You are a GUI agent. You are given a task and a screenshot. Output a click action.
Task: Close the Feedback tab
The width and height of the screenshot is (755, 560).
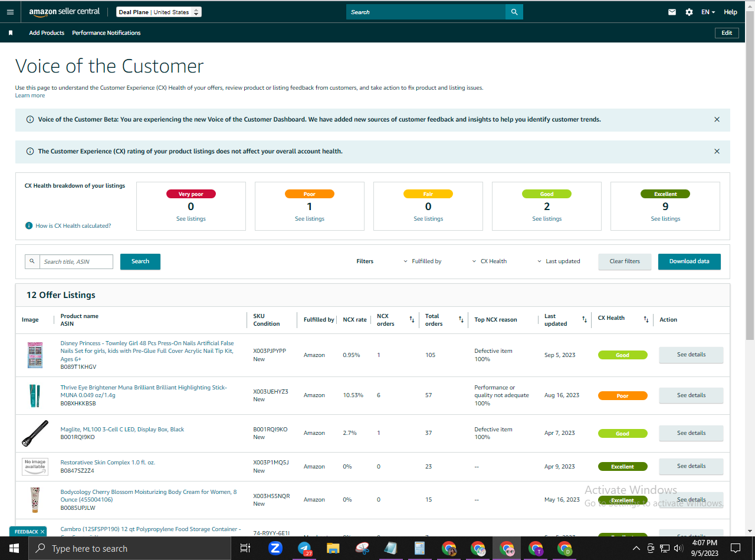click(42, 532)
